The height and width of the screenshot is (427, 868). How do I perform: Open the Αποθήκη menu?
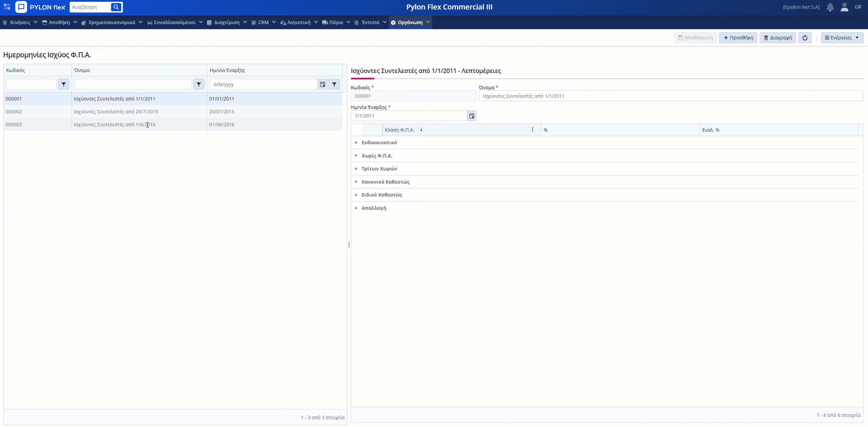(x=59, y=22)
